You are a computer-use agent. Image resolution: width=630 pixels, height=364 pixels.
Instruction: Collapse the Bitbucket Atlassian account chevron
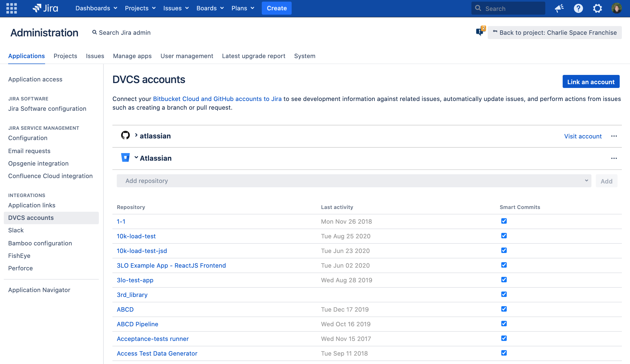[x=136, y=157]
